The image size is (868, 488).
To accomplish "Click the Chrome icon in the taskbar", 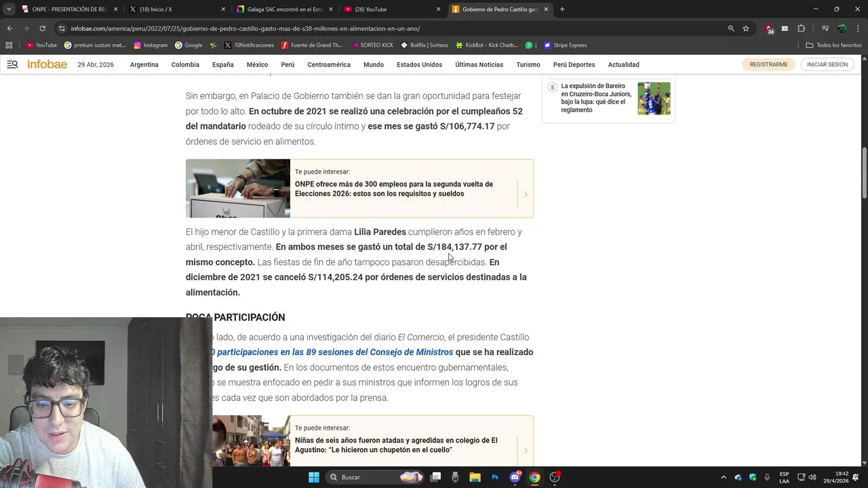I will (x=534, y=477).
